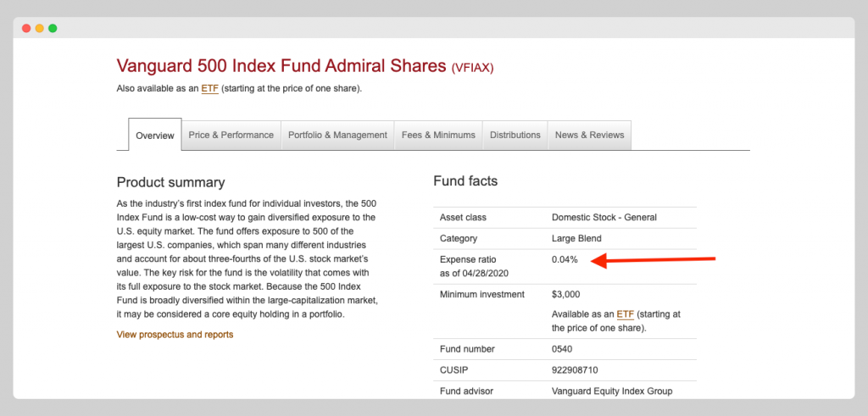Go to the Fees & Minimums tab
This screenshot has width=868, height=416.
coord(438,135)
